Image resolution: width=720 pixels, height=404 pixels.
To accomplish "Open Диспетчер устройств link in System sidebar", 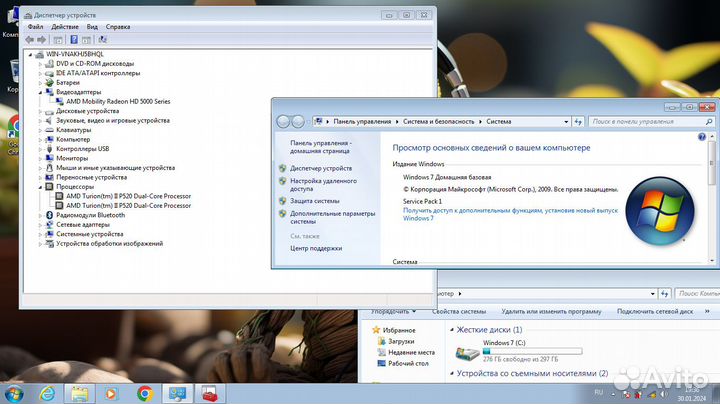I will coord(321,168).
